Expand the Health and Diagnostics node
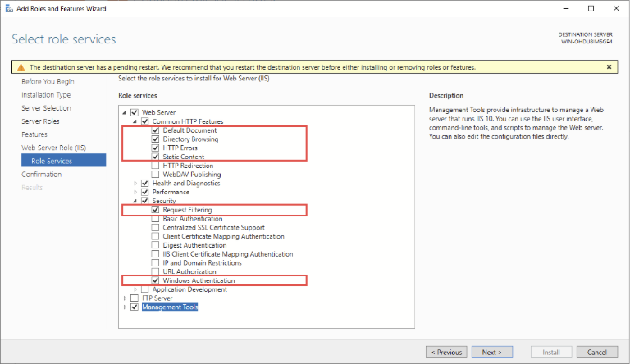Screen dimensions: 630x364 (135, 183)
